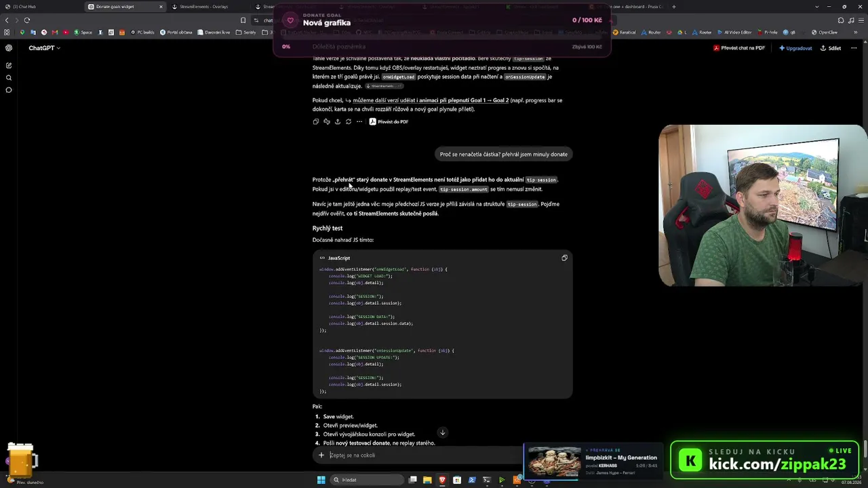Open the ChatGPT model selector dropdown
Image resolution: width=868 pixels, height=488 pixels.
pos(44,48)
